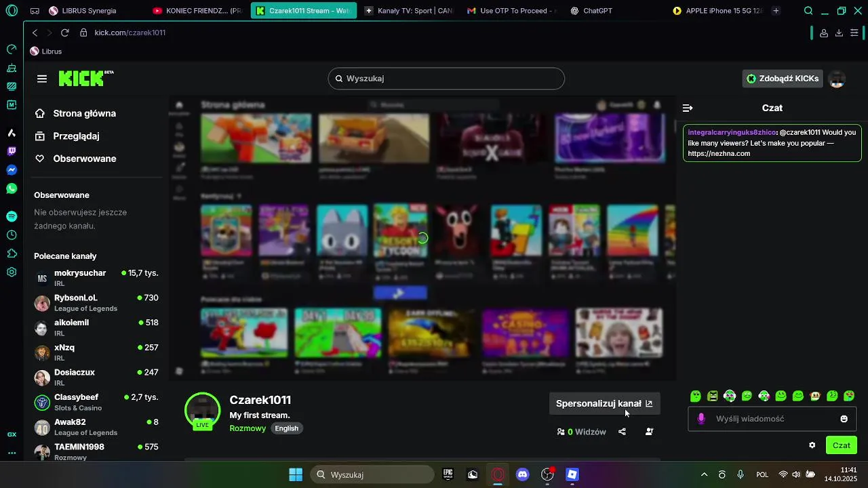Go back to previous page

coord(35,33)
